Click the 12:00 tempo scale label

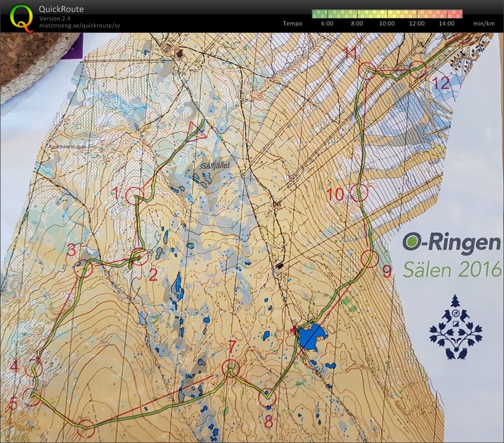click(416, 23)
